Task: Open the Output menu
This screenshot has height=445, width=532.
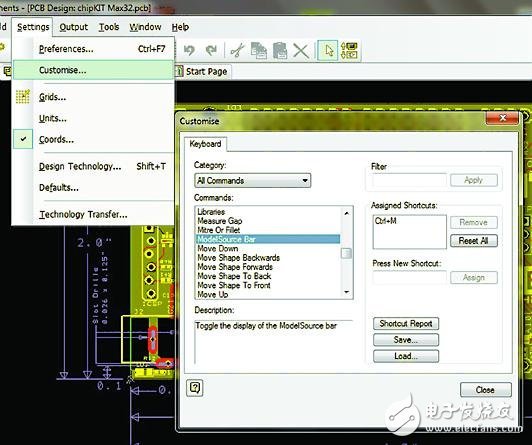Action: [74, 27]
